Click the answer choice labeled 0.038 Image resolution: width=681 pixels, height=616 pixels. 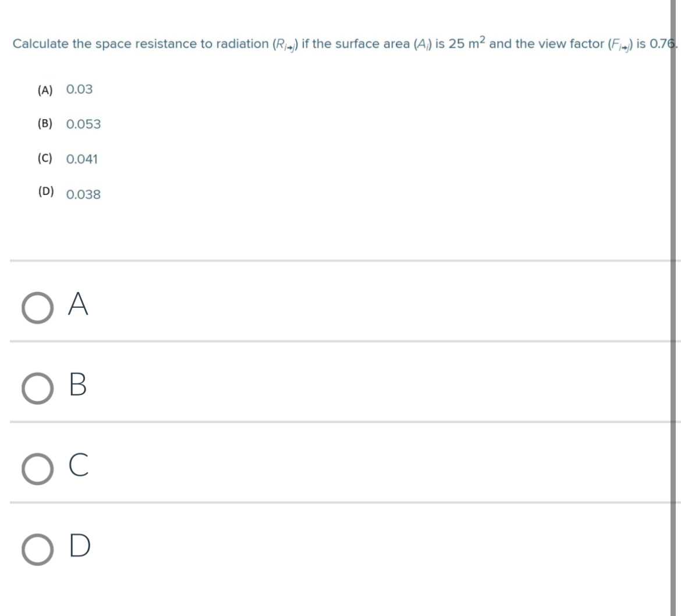tap(84, 194)
